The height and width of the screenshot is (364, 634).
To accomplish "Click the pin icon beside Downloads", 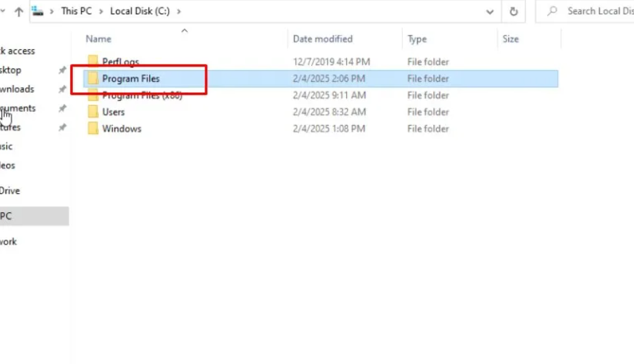I will [63, 89].
